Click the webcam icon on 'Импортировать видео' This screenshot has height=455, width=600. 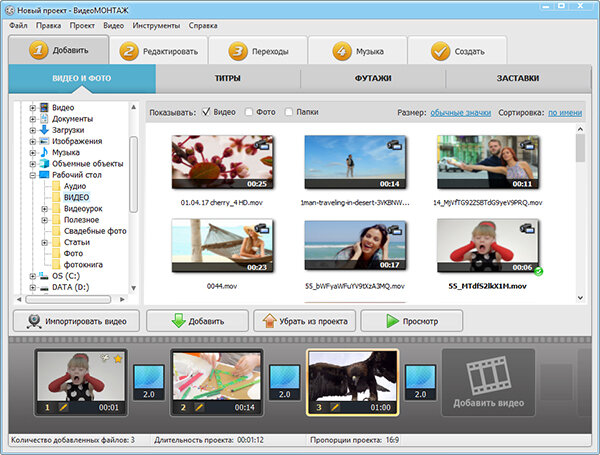tap(34, 321)
